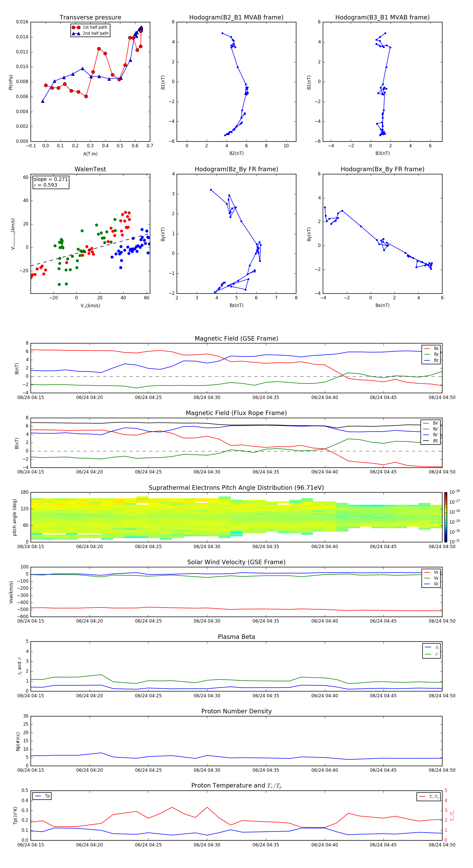
Task: Click the 'Transverse pressure' plot title
Action: (x=90, y=18)
